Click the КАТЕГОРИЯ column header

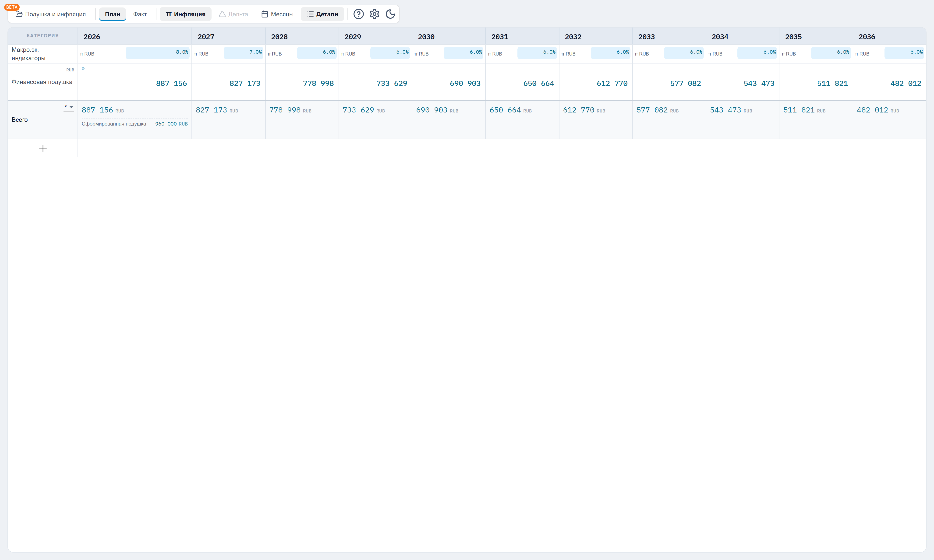click(x=43, y=36)
